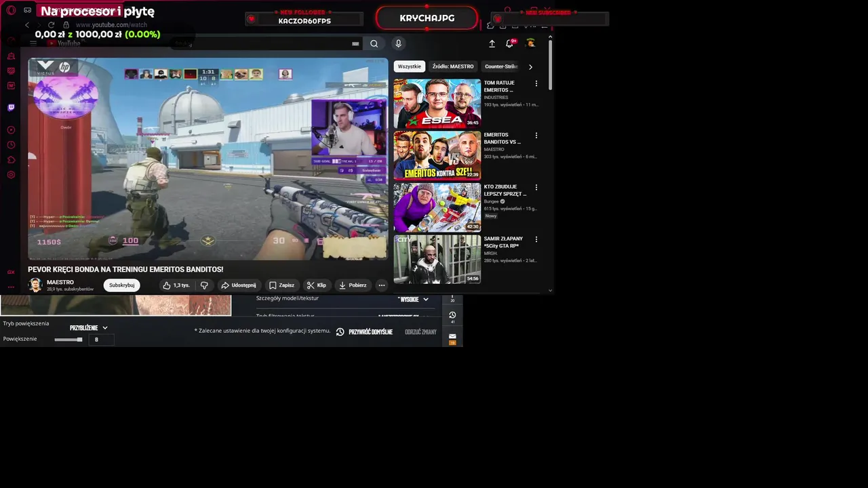Click ODRZUĆ ZMIANY in game settings
Image resolution: width=868 pixels, height=488 pixels.
click(x=420, y=332)
